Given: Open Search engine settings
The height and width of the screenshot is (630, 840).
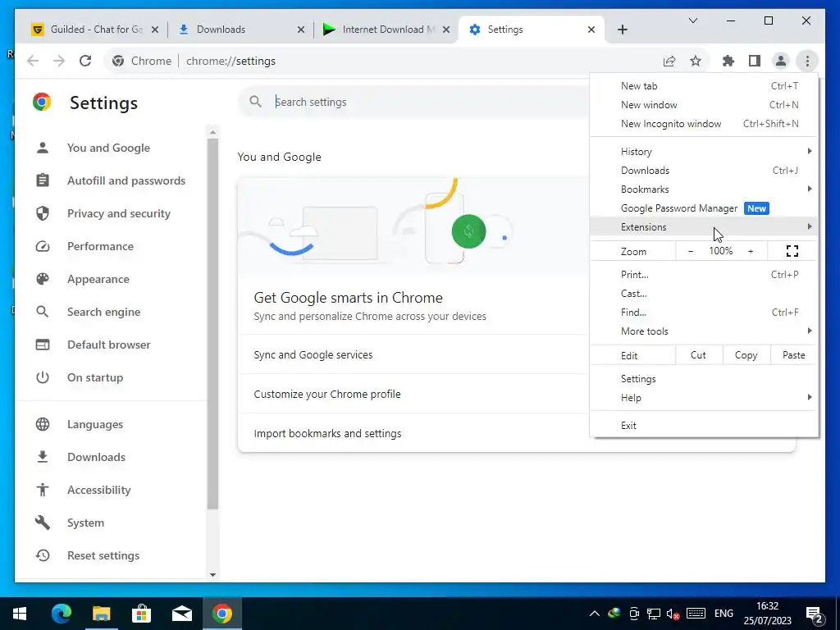Looking at the screenshot, I should click(111, 312).
